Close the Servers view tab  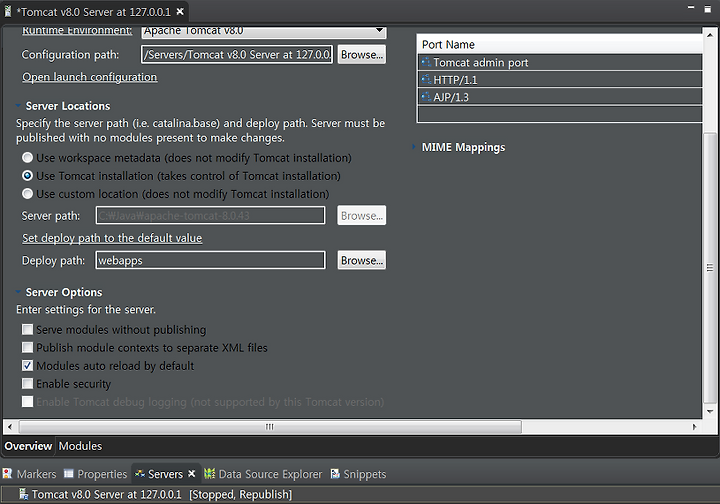[191, 473]
